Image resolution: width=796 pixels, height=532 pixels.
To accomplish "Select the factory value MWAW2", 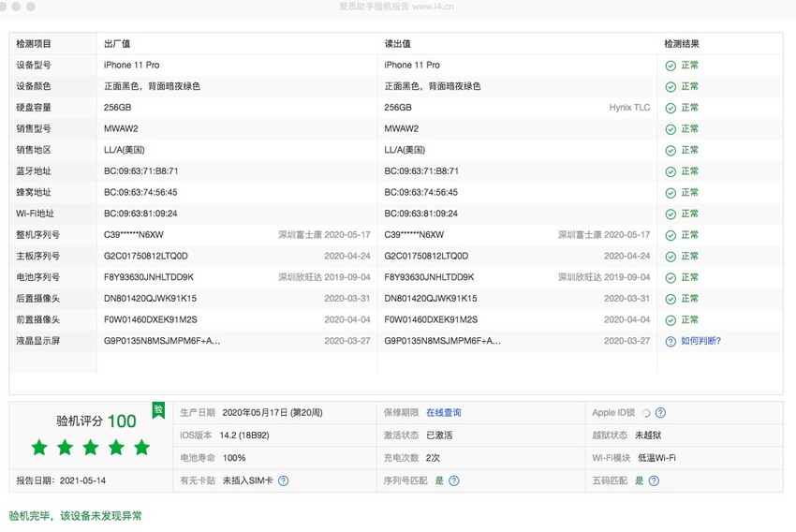I will 121,129.
